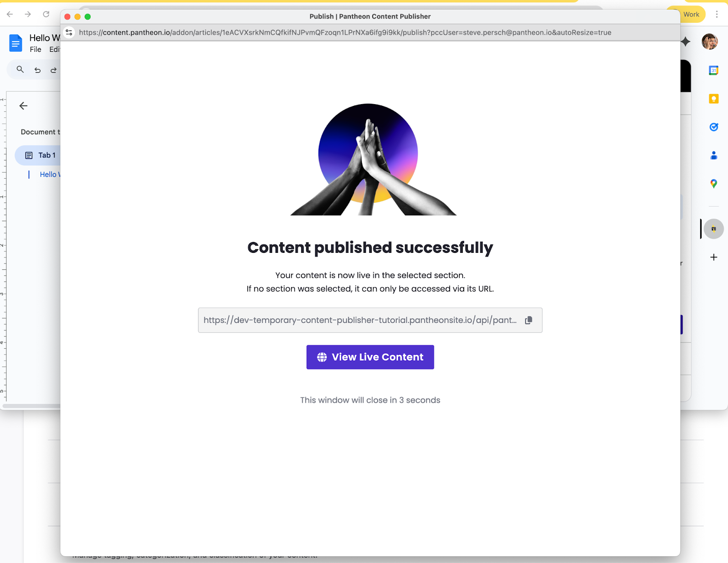The height and width of the screenshot is (563, 728).
Task: Click the Google Docs home icon
Action: click(15, 43)
